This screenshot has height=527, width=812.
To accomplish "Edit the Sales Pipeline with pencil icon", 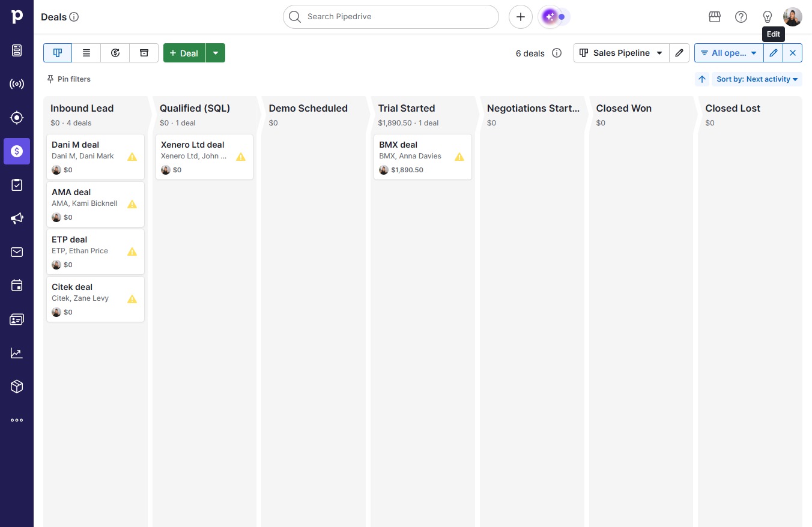I will point(679,53).
